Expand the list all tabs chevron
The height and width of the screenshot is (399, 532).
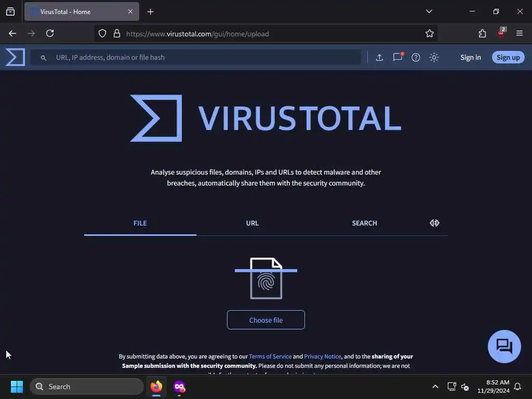429,11
